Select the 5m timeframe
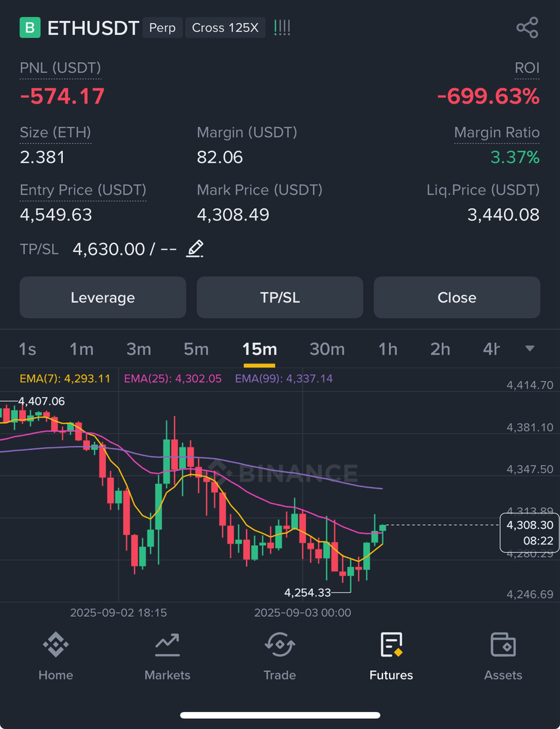The height and width of the screenshot is (729, 560). [196, 349]
